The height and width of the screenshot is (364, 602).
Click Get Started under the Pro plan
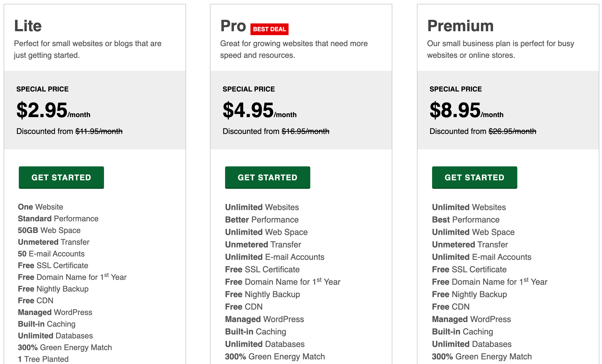pos(268,177)
